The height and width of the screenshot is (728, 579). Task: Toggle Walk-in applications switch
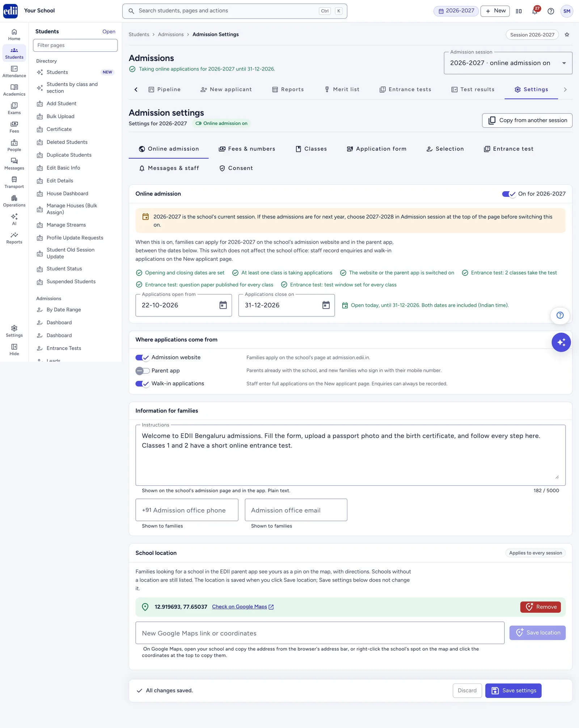142,384
